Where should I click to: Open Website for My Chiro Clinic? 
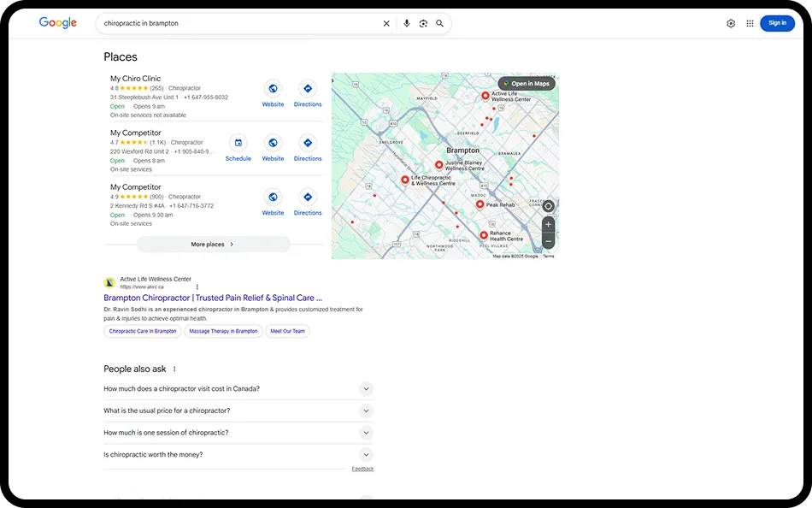(x=273, y=94)
